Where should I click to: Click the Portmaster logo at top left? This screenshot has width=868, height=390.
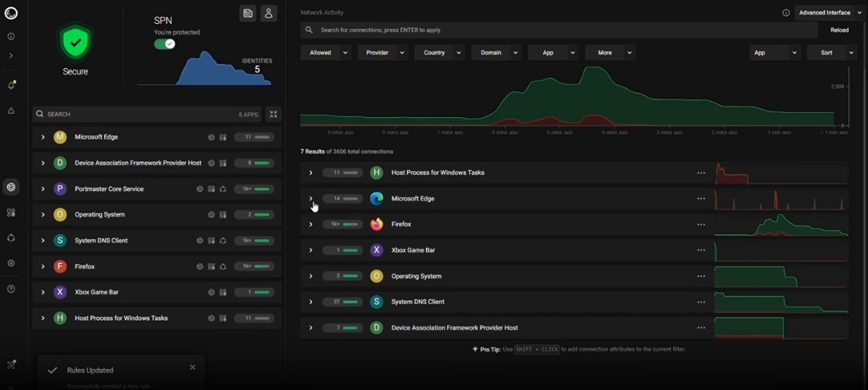(x=11, y=13)
